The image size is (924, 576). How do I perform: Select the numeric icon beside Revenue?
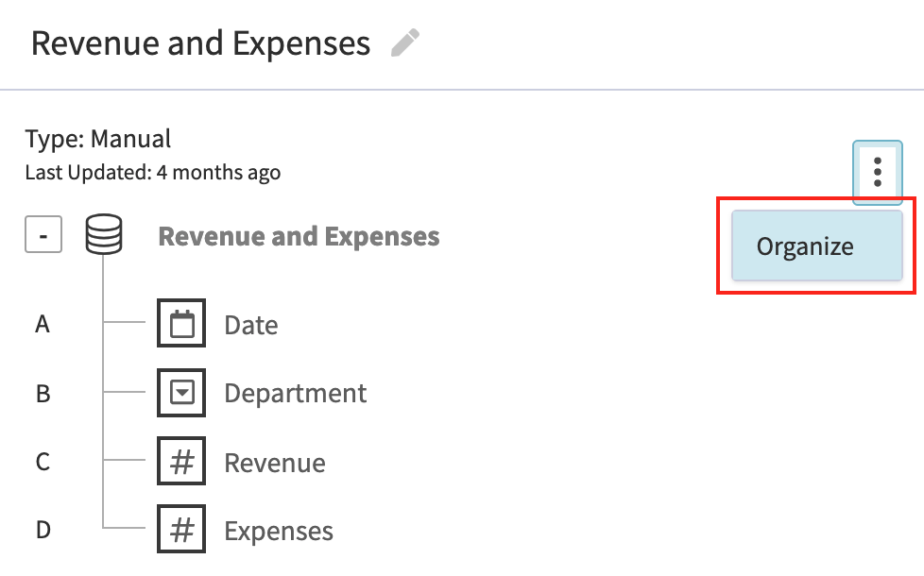click(180, 461)
